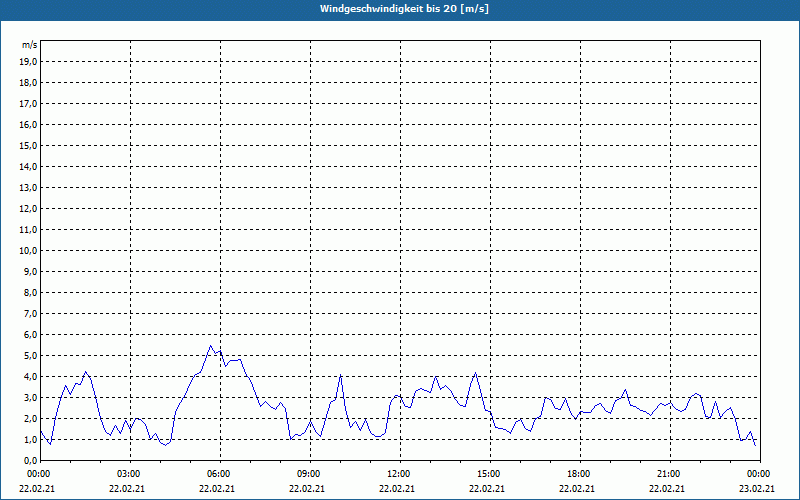The width and height of the screenshot is (800, 500).
Task: Click the wind speed peak near 14:30
Action: tap(476, 372)
